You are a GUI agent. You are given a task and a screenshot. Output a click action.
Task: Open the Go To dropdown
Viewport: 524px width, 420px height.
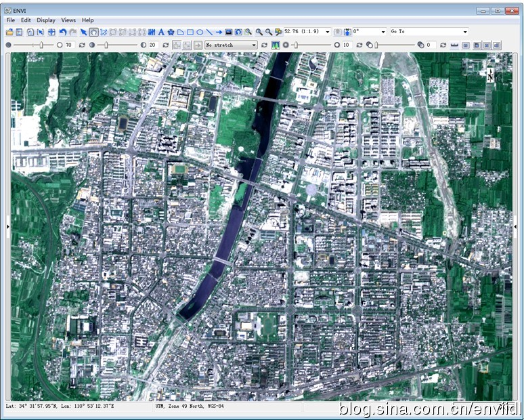(x=465, y=32)
